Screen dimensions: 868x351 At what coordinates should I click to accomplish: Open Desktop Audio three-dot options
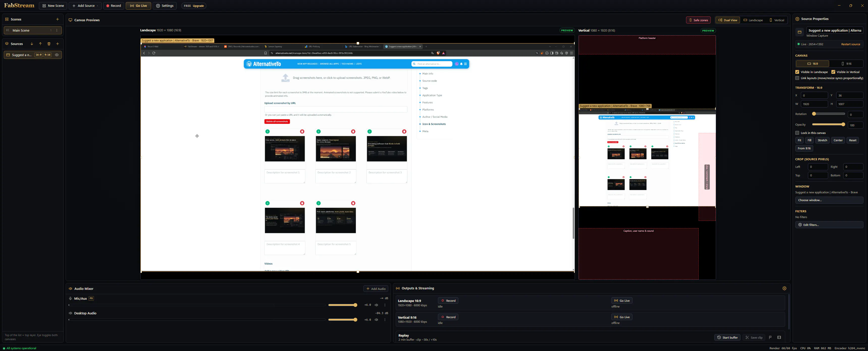pos(385,320)
